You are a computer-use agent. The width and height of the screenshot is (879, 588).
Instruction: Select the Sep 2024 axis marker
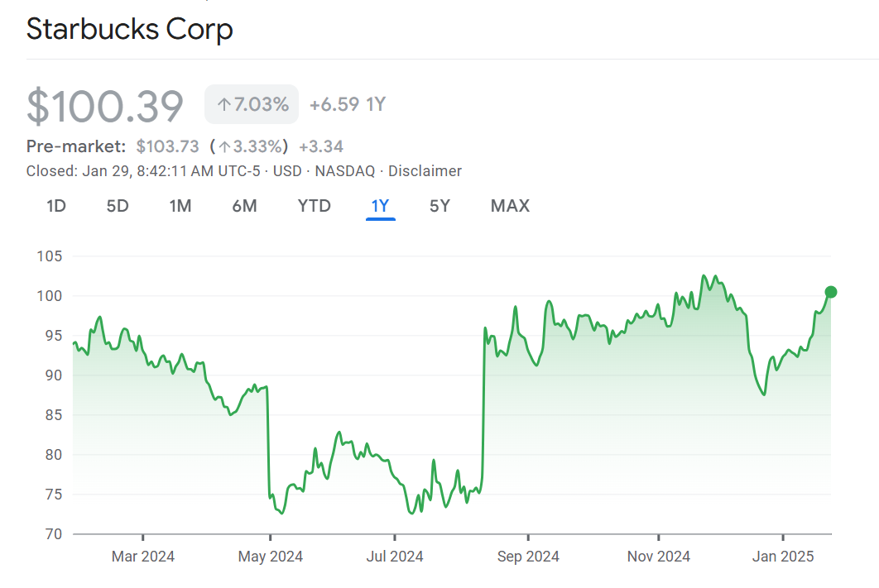point(528,557)
